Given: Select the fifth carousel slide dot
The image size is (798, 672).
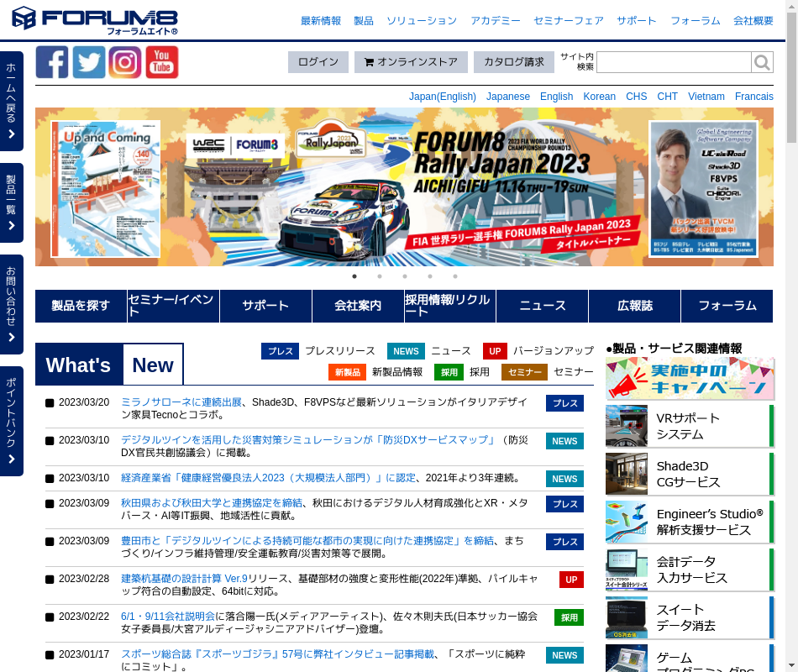Looking at the screenshot, I should [x=455, y=276].
